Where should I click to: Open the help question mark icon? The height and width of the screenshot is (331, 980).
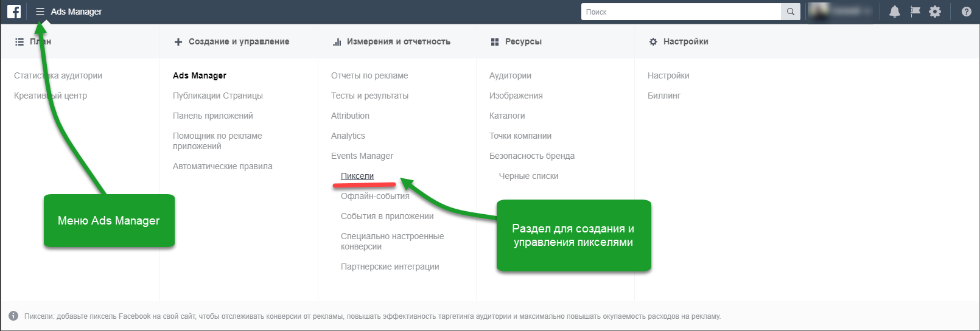click(967, 12)
